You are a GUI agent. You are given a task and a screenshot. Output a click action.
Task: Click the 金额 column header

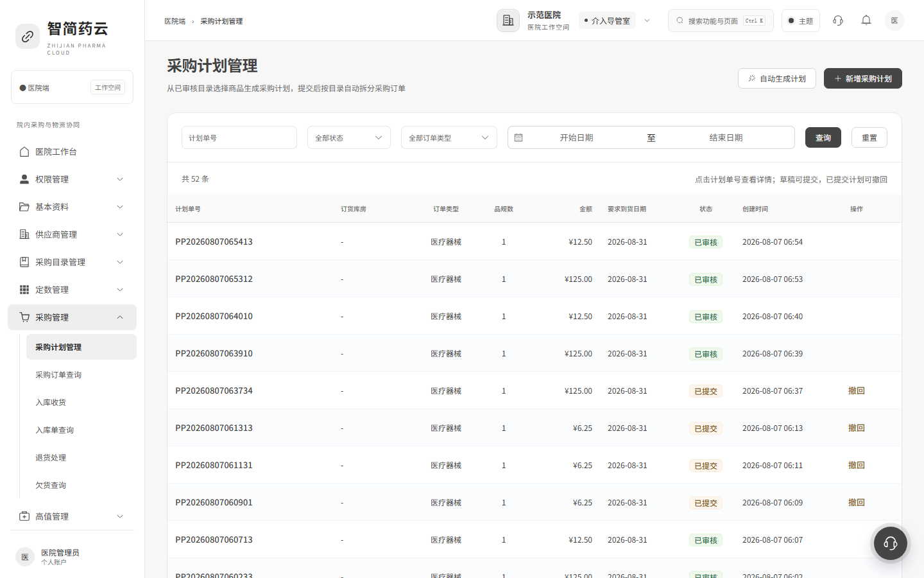point(586,209)
